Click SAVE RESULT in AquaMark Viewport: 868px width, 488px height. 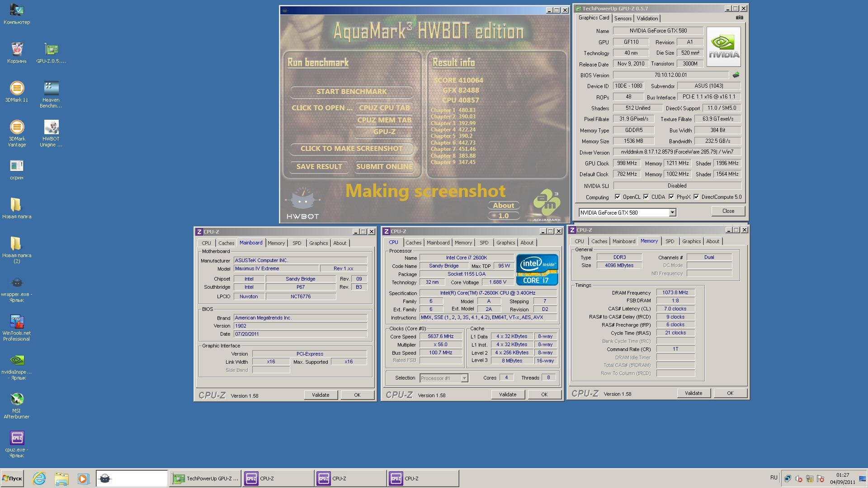click(319, 167)
